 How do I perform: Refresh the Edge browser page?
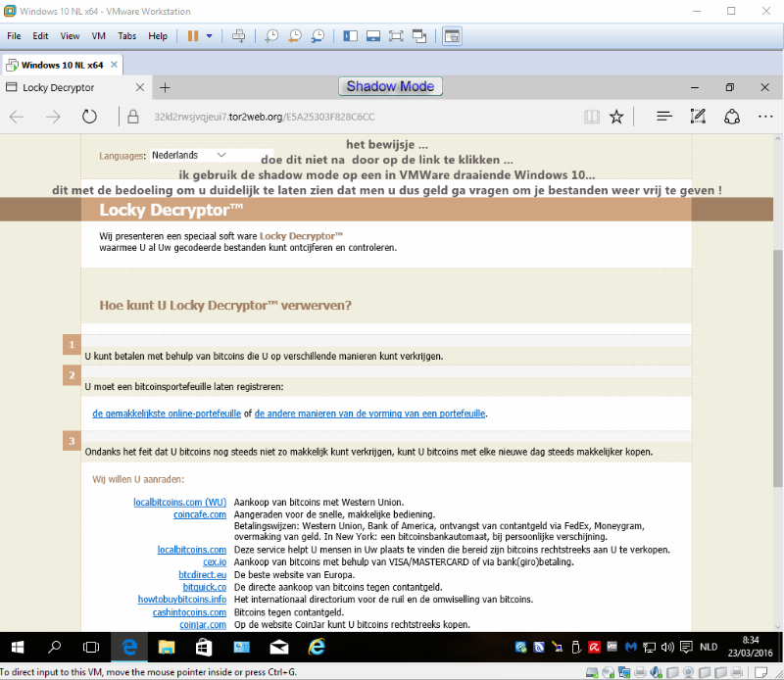(89, 117)
